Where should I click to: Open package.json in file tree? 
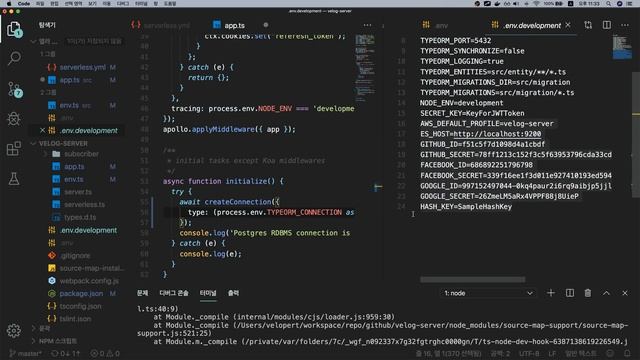point(81,293)
